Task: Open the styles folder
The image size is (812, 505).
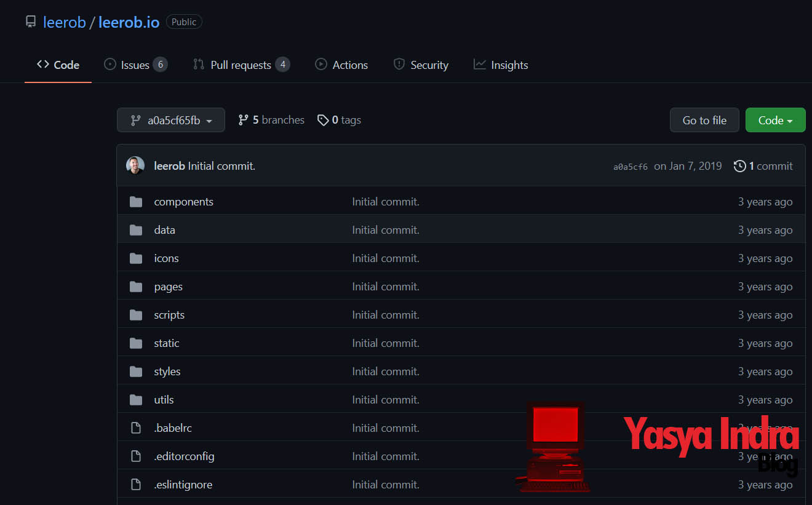Action: click(167, 372)
